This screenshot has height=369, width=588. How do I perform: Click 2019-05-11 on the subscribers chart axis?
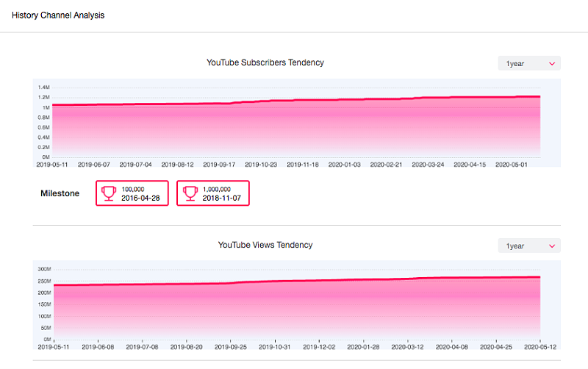tap(53, 165)
